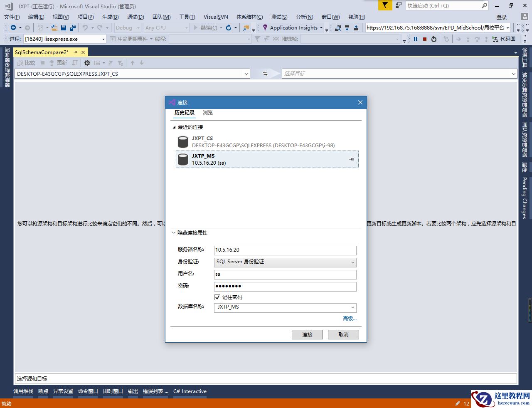Click the SVN Commit up-arrow icon
532x408 pixels.
(x=356, y=28)
